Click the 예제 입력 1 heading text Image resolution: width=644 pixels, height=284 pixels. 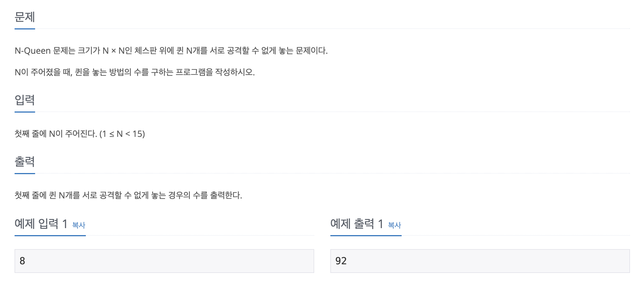coord(41,224)
